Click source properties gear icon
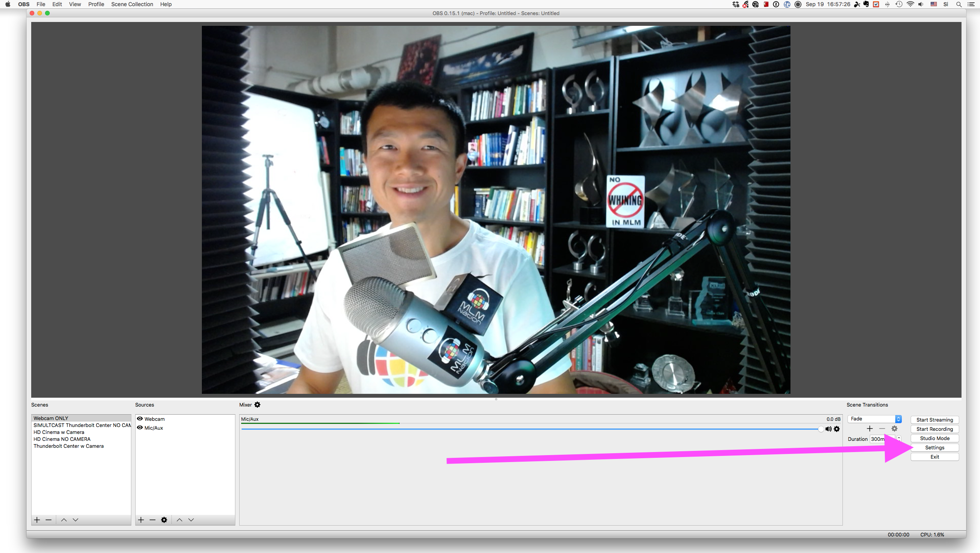This screenshot has height=553, width=980. [x=165, y=519]
